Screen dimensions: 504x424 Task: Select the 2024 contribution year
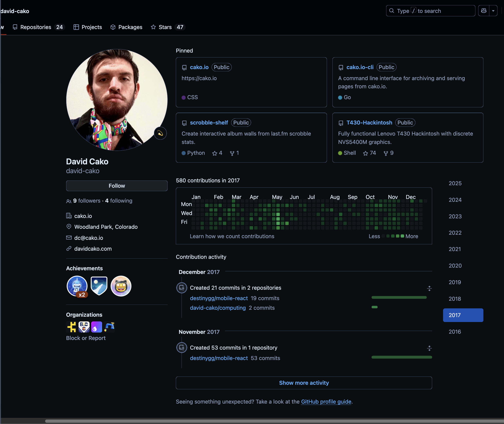point(463,200)
